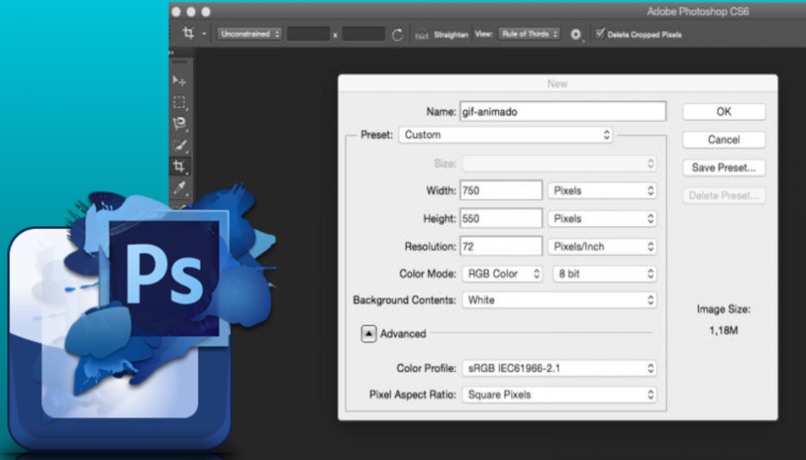Screen dimensions: 806x460
Task: Open the Color Profile dropdown
Action: click(x=558, y=368)
